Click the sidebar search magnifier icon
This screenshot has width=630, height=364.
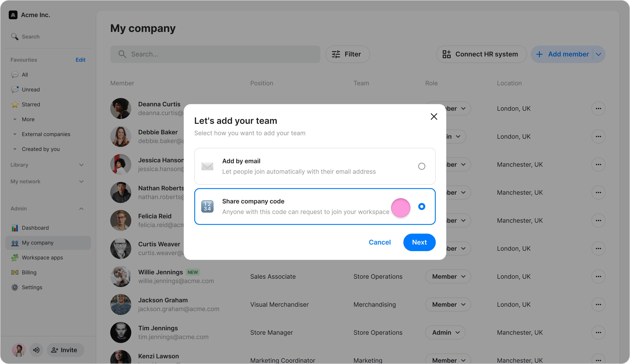point(15,37)
